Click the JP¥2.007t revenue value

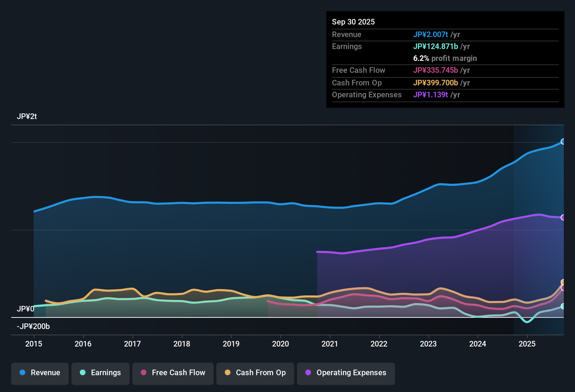click(x=431, y=34)
